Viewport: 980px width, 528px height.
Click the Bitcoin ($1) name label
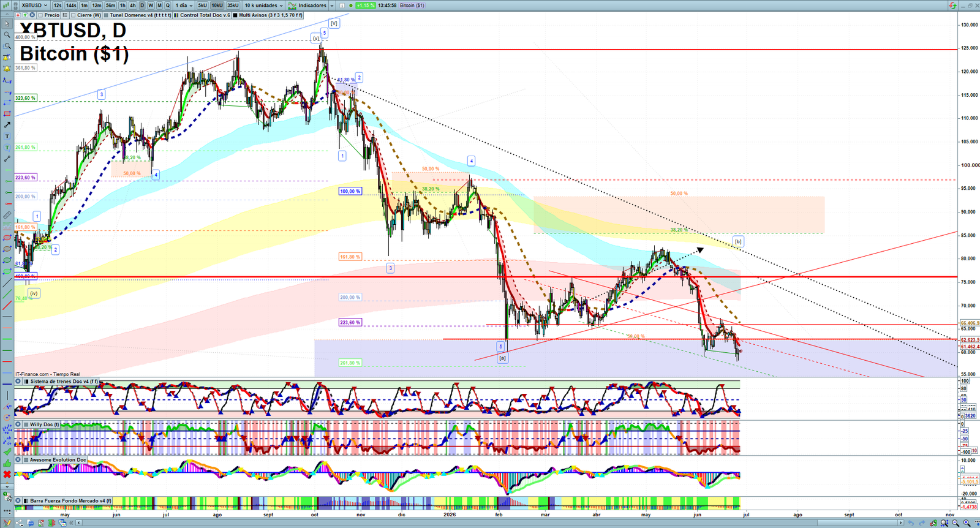412,6
